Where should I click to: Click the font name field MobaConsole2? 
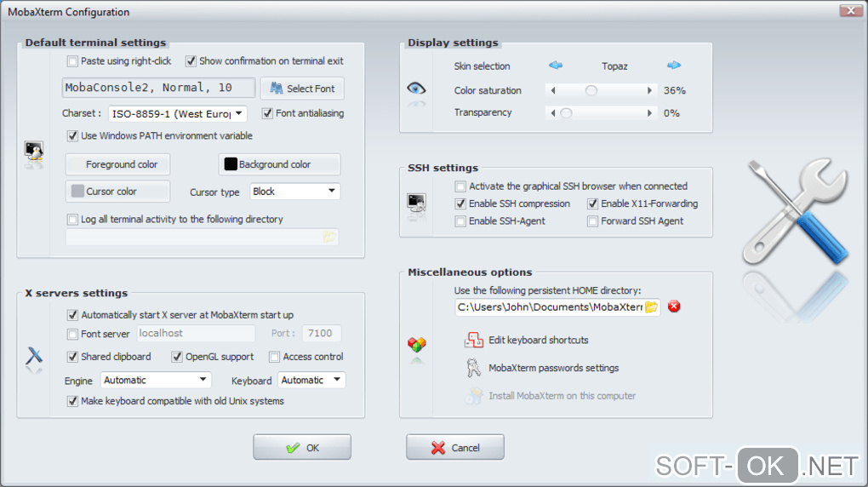159,88
